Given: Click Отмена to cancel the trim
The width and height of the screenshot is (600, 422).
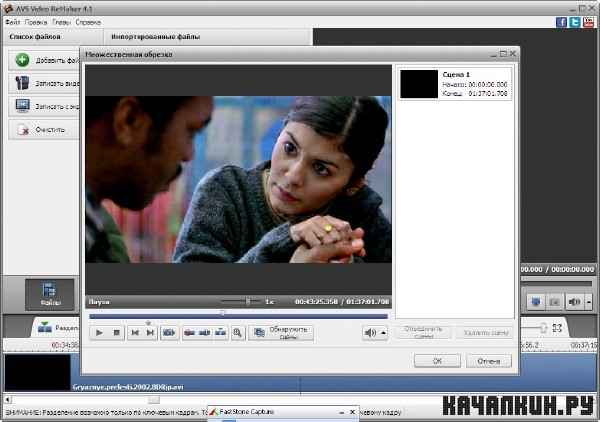Looking at the screenshot, I should point(489,361).
